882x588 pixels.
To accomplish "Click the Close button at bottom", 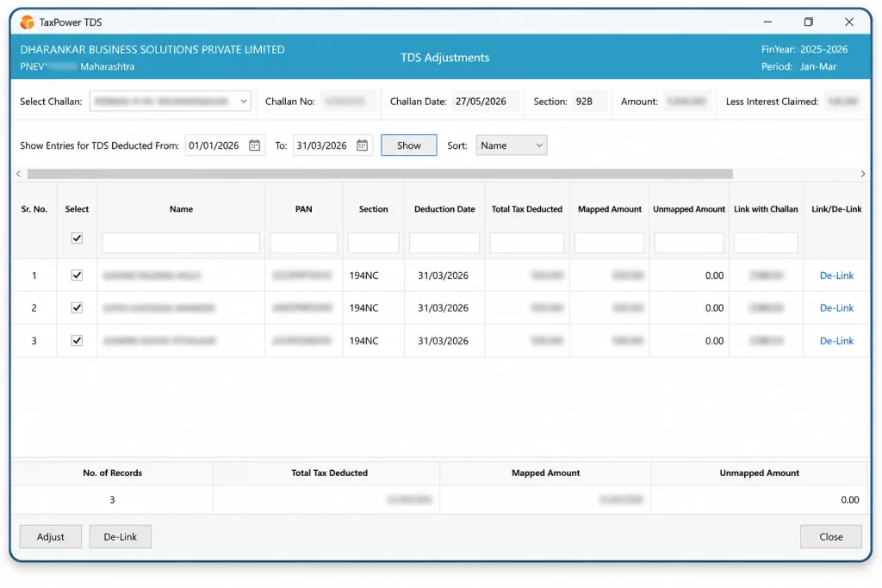I will tap(831, 537).
